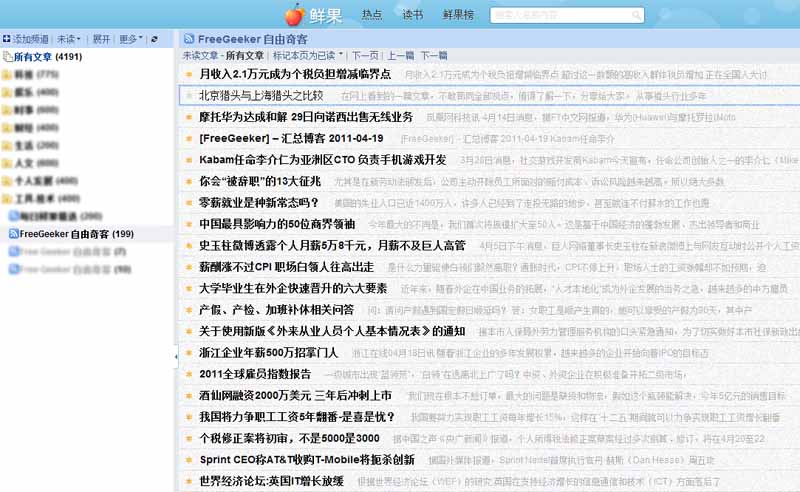This screenshot has width=800, height=492.
Task: Click the 所有文章 page icon
Action: (x=8, y=57)
